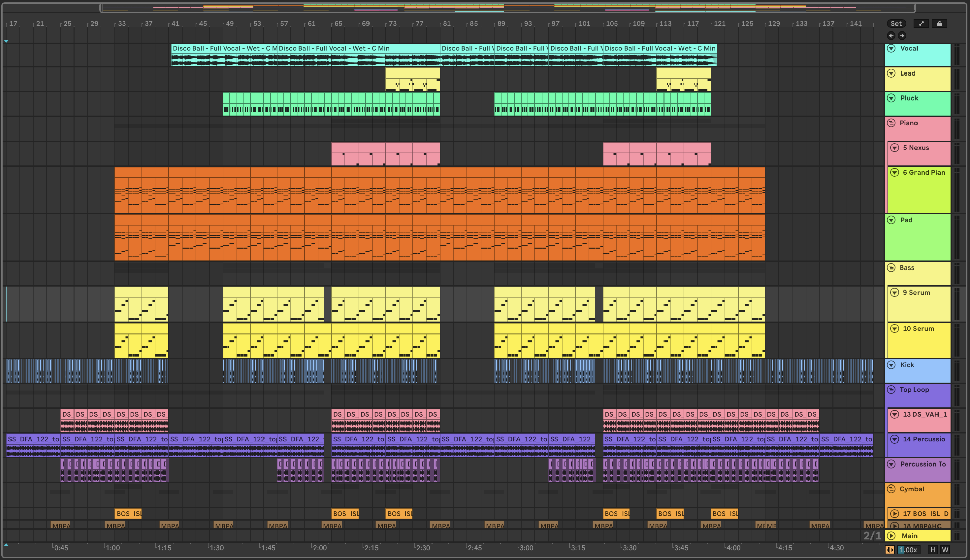Collapse the Pad track disclosure arrow
Viewport: 970px width, 560px height.
point(891,220)
